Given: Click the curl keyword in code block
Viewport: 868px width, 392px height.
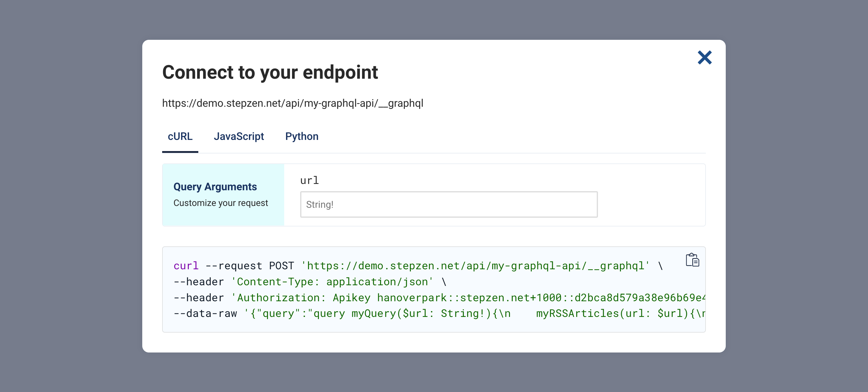Looking at the screenshot, I should (x=186, y=266).
